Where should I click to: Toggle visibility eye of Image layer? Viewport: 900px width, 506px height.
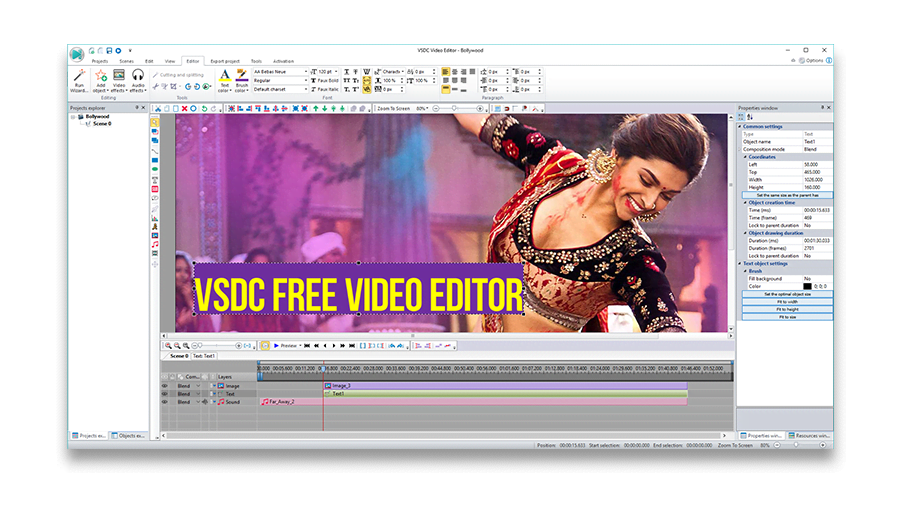tap(165, 386)
